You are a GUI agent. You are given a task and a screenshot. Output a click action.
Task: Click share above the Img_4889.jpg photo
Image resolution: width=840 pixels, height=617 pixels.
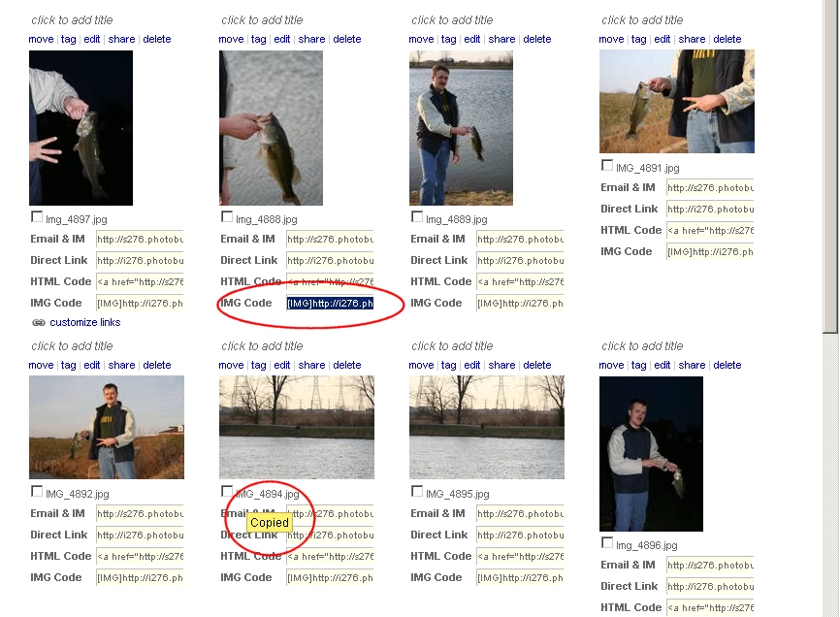(x=502, y=39)
